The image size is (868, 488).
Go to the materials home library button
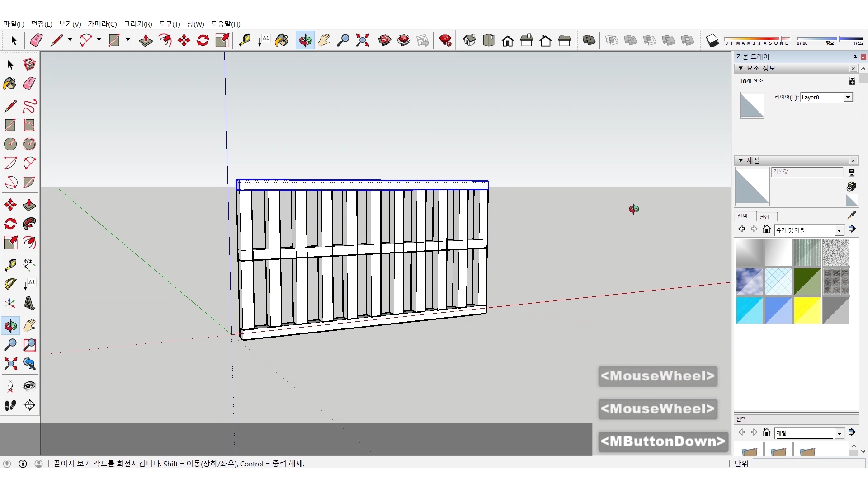click(766, 230)
